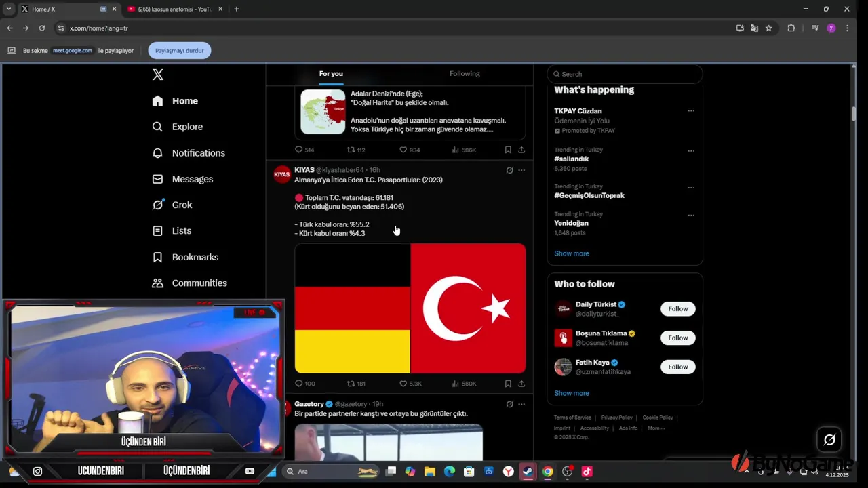Screen dimensions: 868x488
Task: Open the Chrome extensions puzzle icon
Action: click(791, 28)
